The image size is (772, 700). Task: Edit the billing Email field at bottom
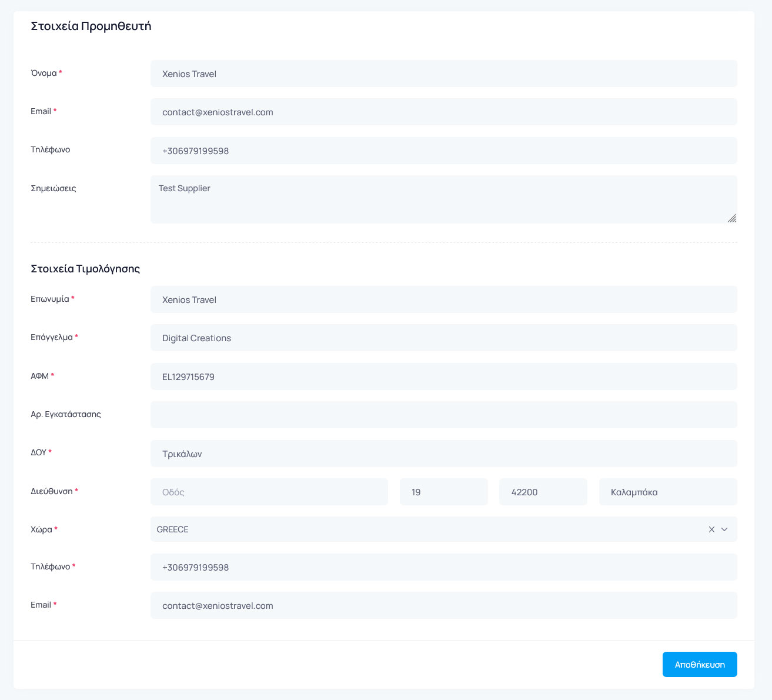tap(443, 606)
